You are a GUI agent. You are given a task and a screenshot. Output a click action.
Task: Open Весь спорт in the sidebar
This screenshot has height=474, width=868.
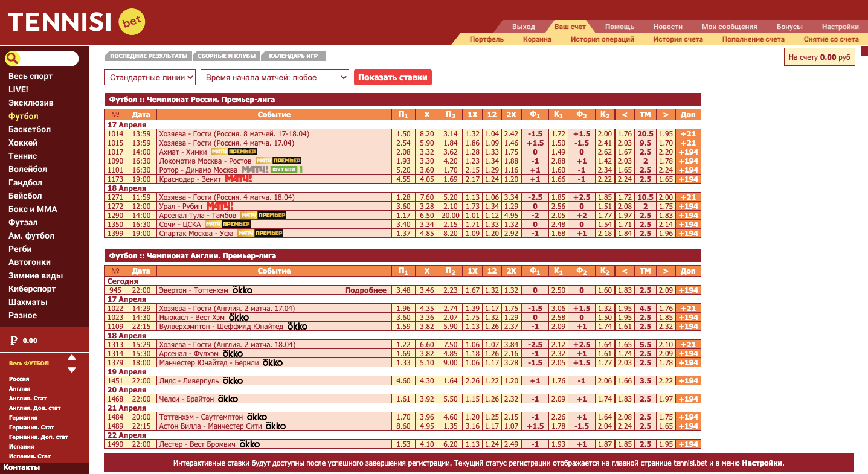[30, 76]
